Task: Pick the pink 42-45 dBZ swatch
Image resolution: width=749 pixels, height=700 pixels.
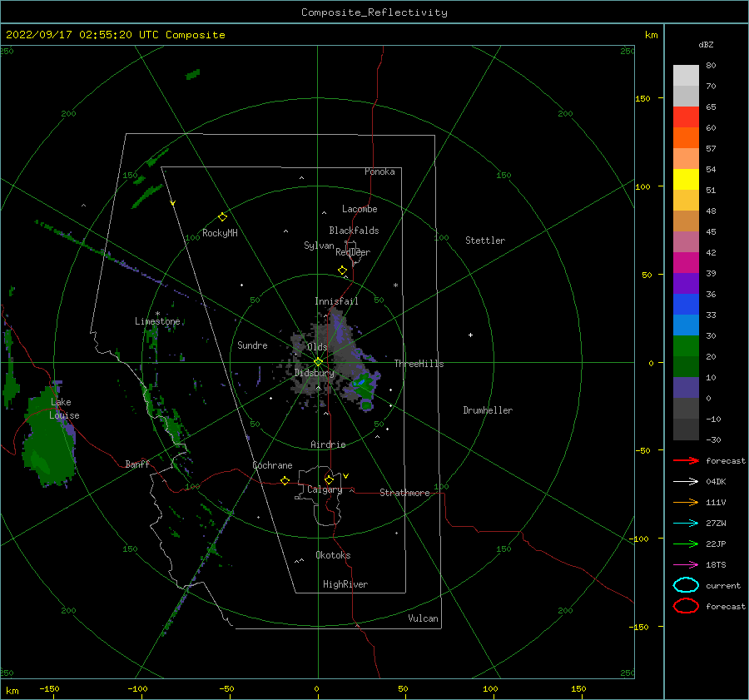Action: click(686, 241)
